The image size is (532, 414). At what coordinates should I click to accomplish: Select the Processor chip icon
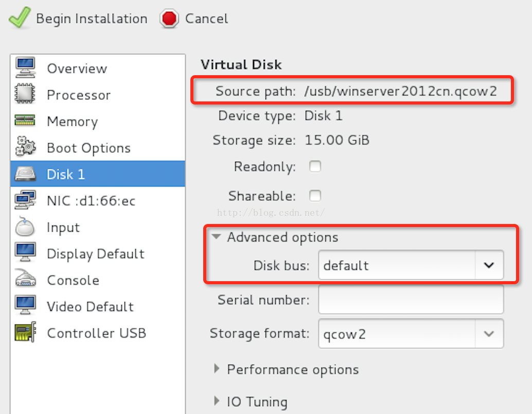pyautogui.click(x=25, y=94)
